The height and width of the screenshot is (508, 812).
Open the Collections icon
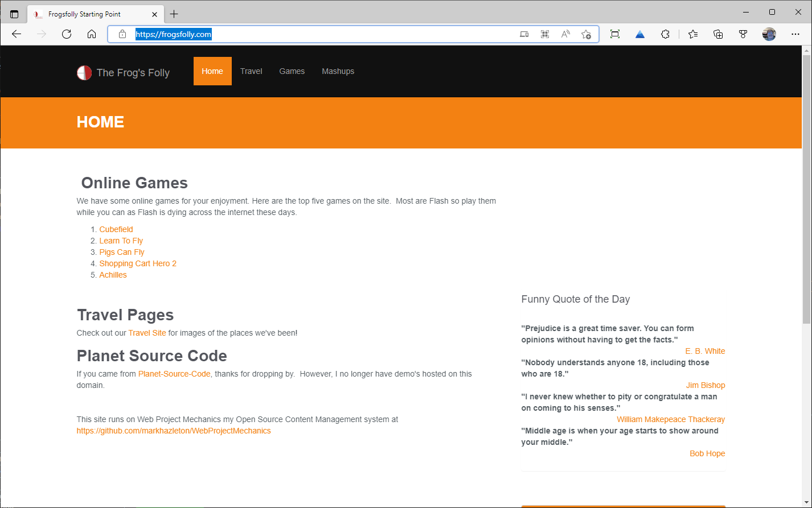pyautogui.click(x=718, y=34)
